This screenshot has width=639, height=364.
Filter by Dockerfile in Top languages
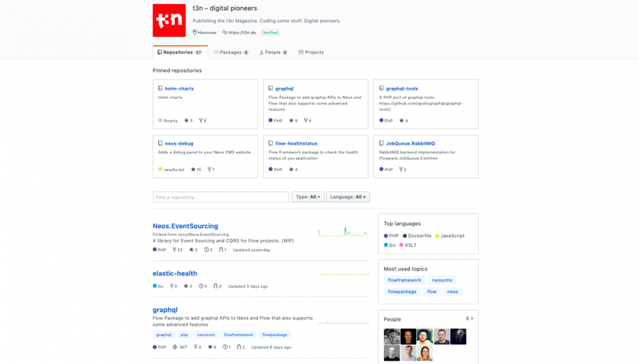[417, 236]
